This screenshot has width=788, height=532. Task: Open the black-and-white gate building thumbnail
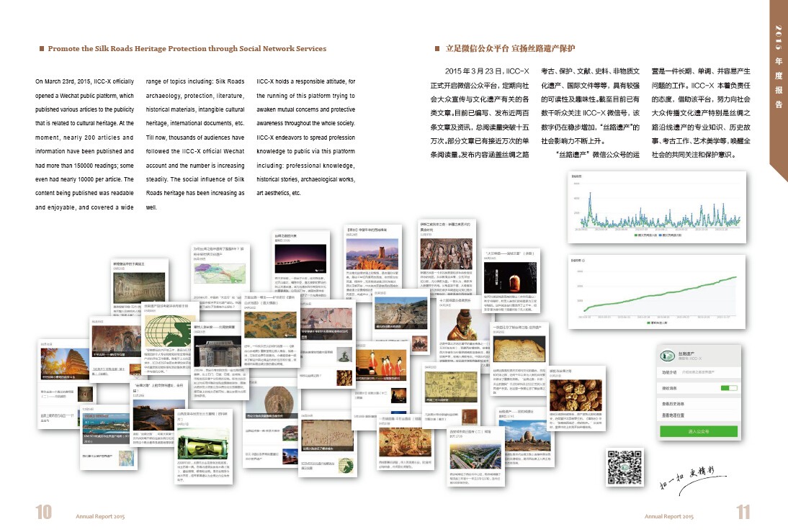pyautogui.click(x=217, y=351)
